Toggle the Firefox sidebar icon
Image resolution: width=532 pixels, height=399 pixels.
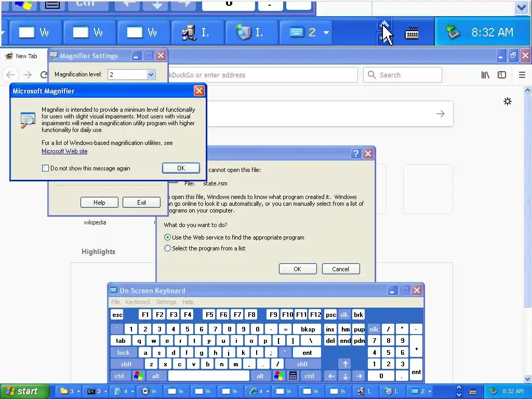coord(502,75)
